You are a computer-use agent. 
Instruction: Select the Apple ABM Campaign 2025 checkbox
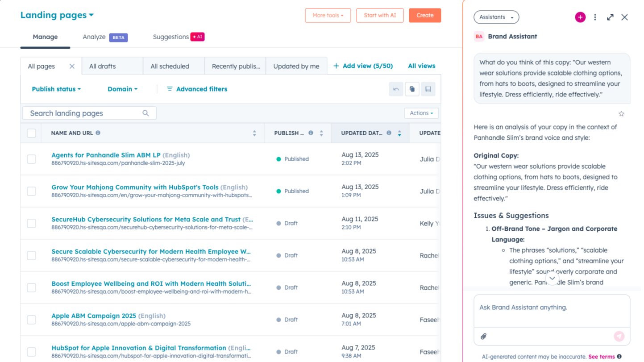[x=31, y=320]
